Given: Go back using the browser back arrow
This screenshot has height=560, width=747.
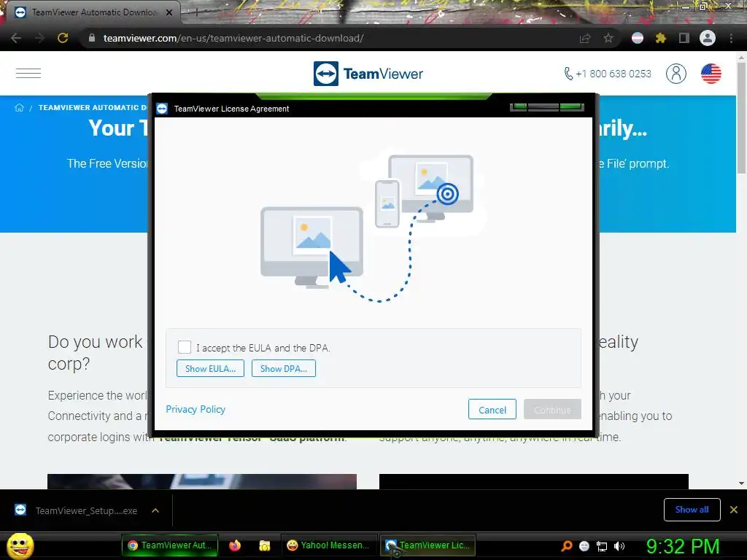Looking at the screenshot, I should click(16, 38).
